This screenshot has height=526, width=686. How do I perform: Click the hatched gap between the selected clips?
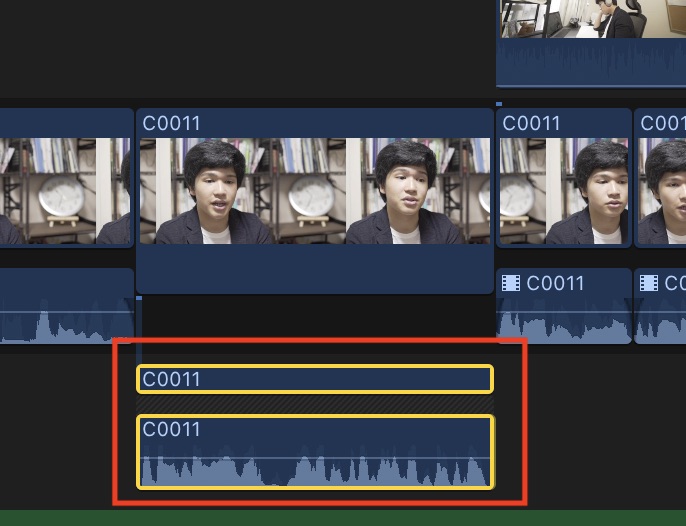315,404
